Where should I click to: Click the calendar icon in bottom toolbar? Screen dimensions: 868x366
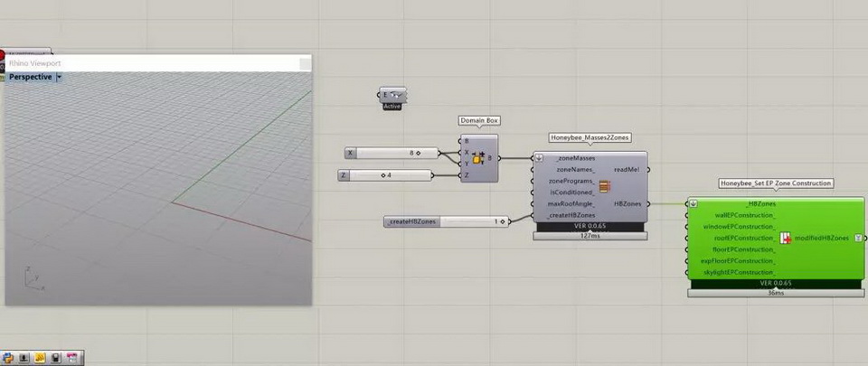(71, 358)
